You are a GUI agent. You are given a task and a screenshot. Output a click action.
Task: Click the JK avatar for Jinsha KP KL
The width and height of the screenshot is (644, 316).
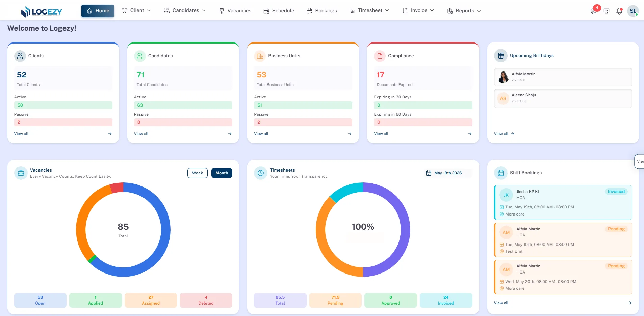coord(506,195)
